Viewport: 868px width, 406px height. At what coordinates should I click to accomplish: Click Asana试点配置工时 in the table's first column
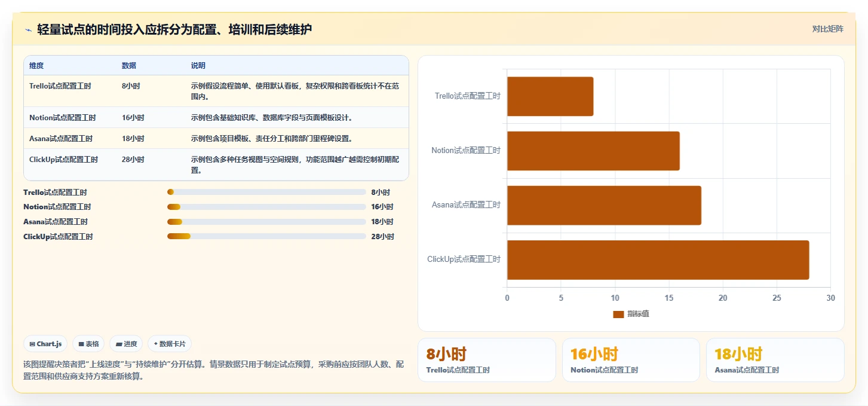pos(61,139)
